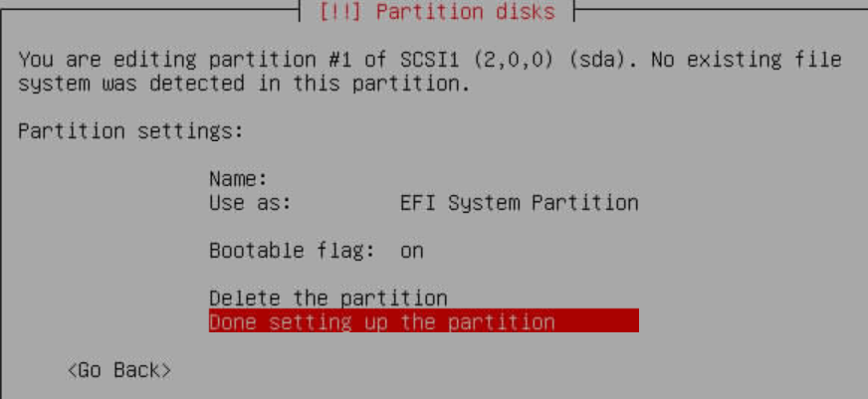Click the empty Name value field
This screenshot has width=868, height=399.
tap(520, 179)
